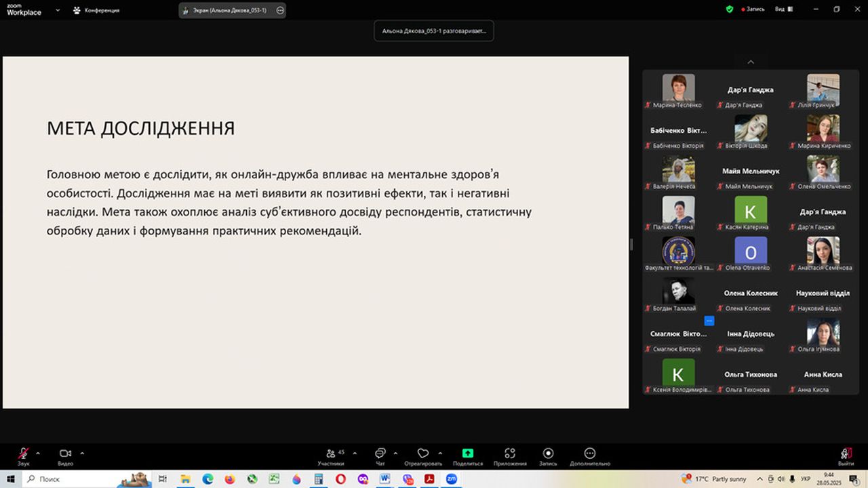Click Богдан Талалай participant tile
Image resolution: width=868 pixels, height=488 pixels.
click(x=679, y=295)
